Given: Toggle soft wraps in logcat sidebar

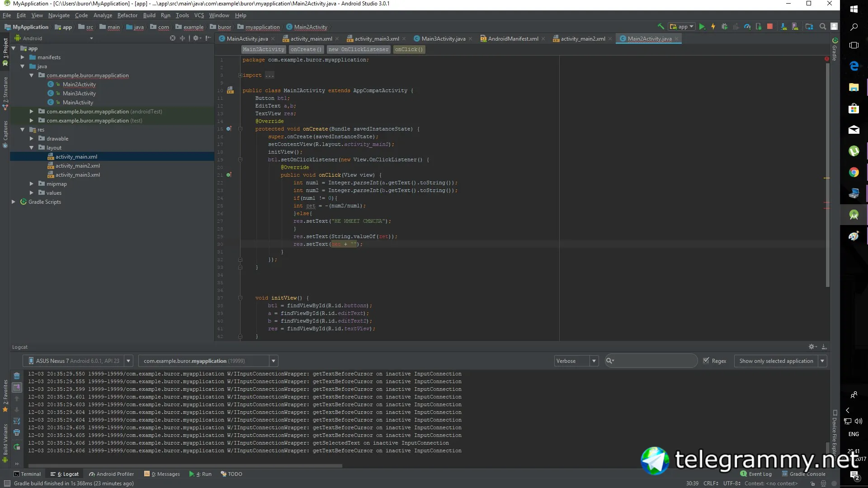Looking at the screenshot, I should pyautogui.click(x=17, y=421).
